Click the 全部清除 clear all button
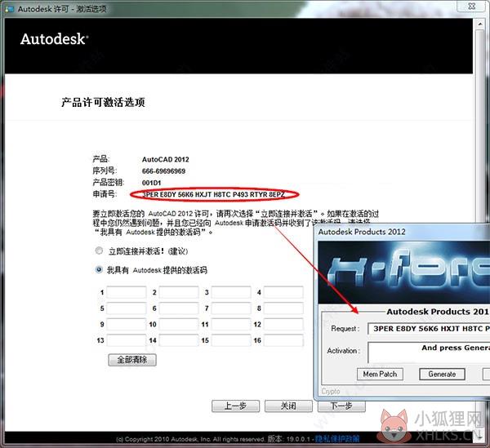The width and height of the screenshot is (490, 448). [x=132, y=360]
